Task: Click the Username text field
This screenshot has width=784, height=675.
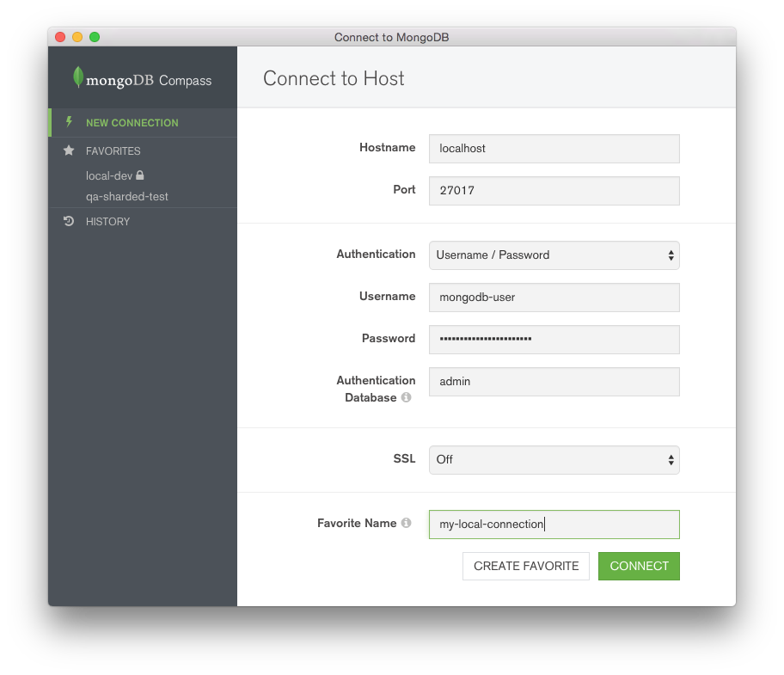Action: tap(554, 298)
